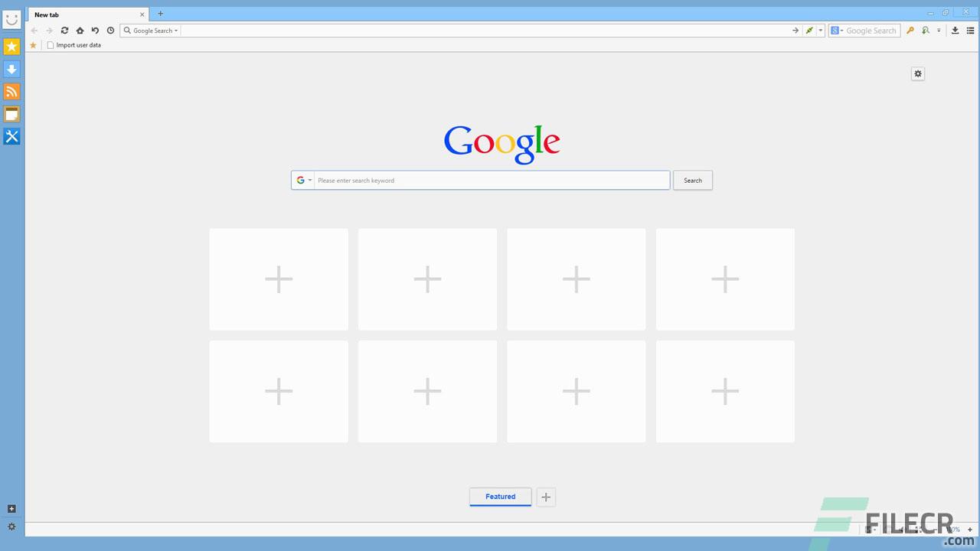The width and height of the screenshot is (980, 551).
Task: Open the Favorites star sidebar panel
Action: pos(11,47)
